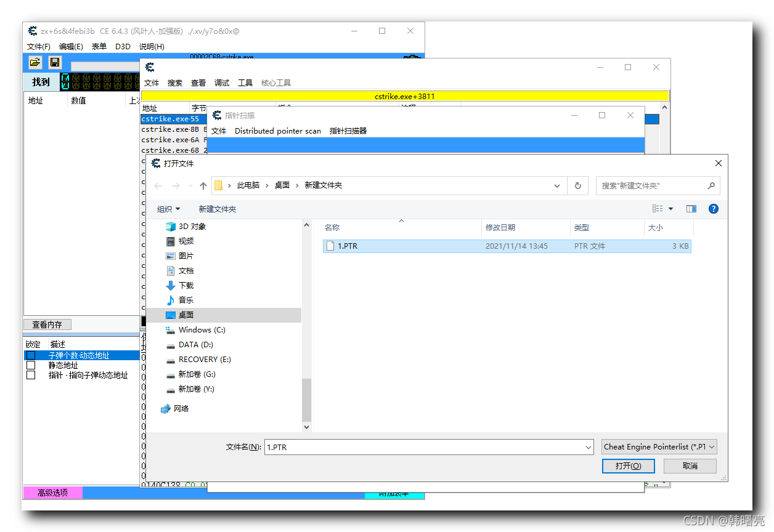This screenshot has height=532, width=774.
Task: Open the 指针扫描器 menu
Action: coord(348,131)
